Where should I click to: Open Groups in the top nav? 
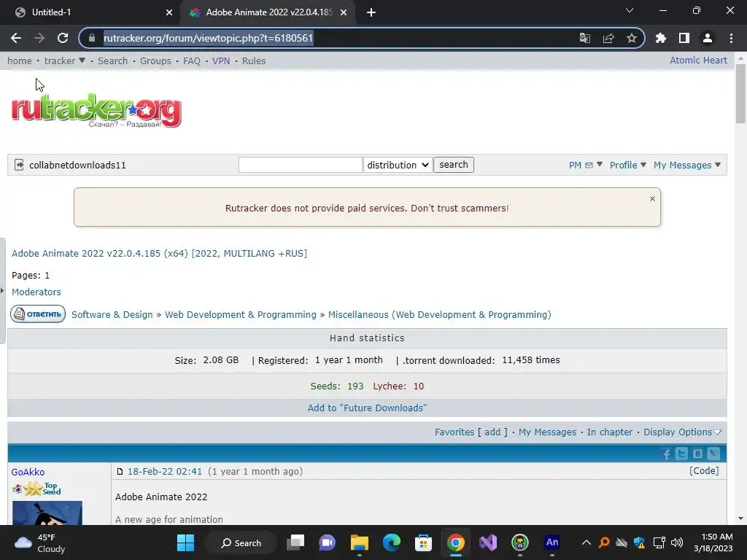(x=155, y=61)
